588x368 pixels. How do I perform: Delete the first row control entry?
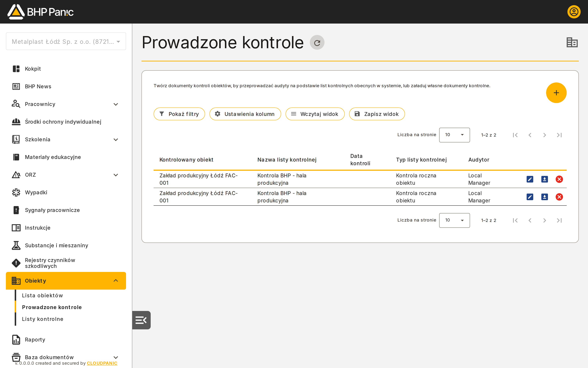pyautogui.click(x=559, y=179)
